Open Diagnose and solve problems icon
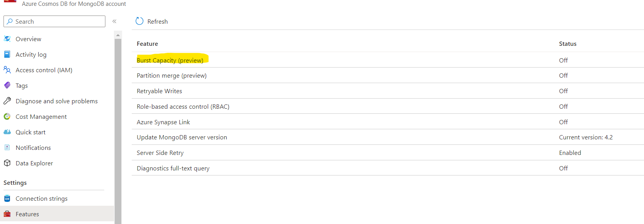Viewport: 644px width, 224px height. tap(7, 101)
